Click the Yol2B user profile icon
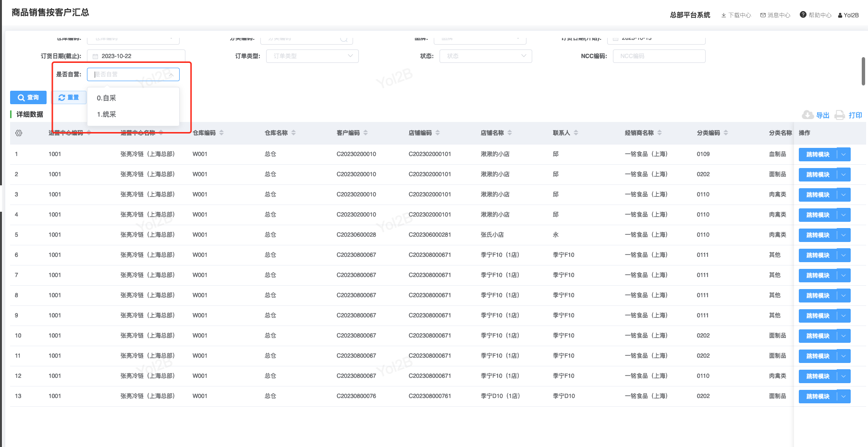Image resolution: width=868 pixels, height=447 pixels. 840,15
